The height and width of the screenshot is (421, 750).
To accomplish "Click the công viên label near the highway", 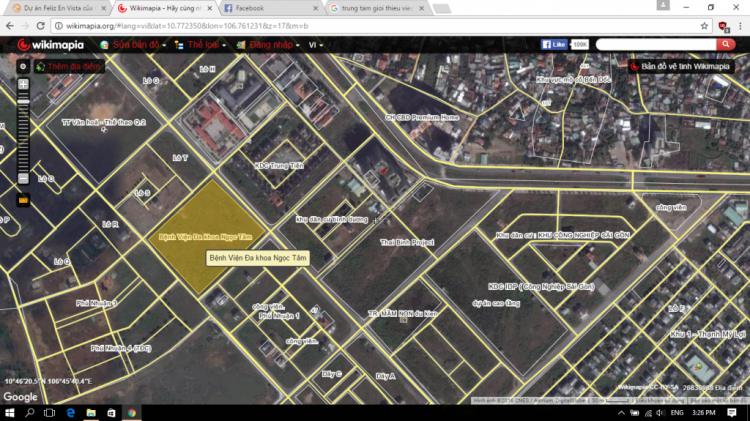I will pyautogui.click(x=671, y=208).
